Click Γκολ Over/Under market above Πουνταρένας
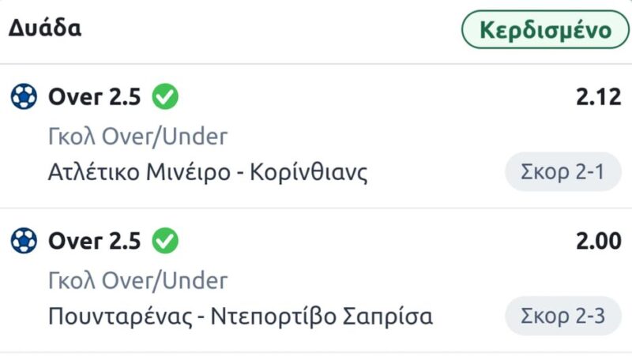 tap(138, 280)
